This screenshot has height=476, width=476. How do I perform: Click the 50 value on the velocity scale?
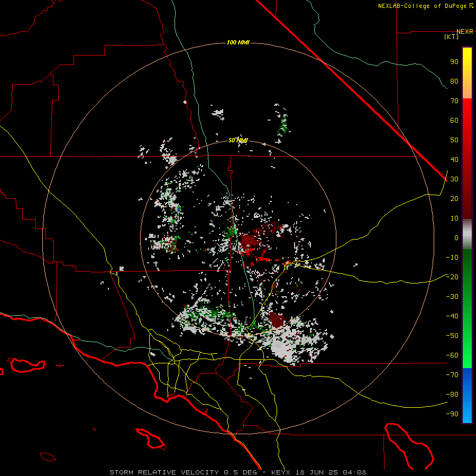click(x=454, y=140)
